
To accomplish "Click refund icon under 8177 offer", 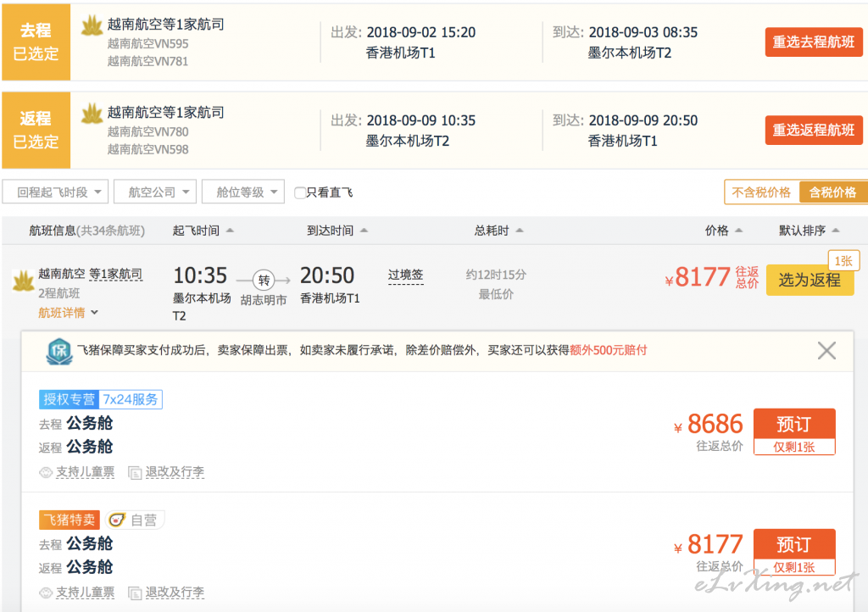I will click(135, 593).
